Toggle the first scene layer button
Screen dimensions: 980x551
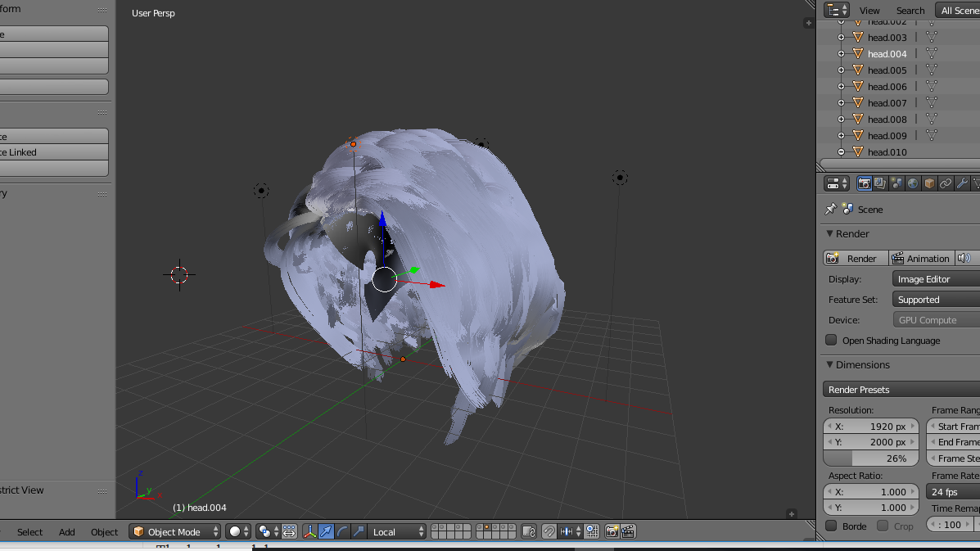click(x=436, y=528)
